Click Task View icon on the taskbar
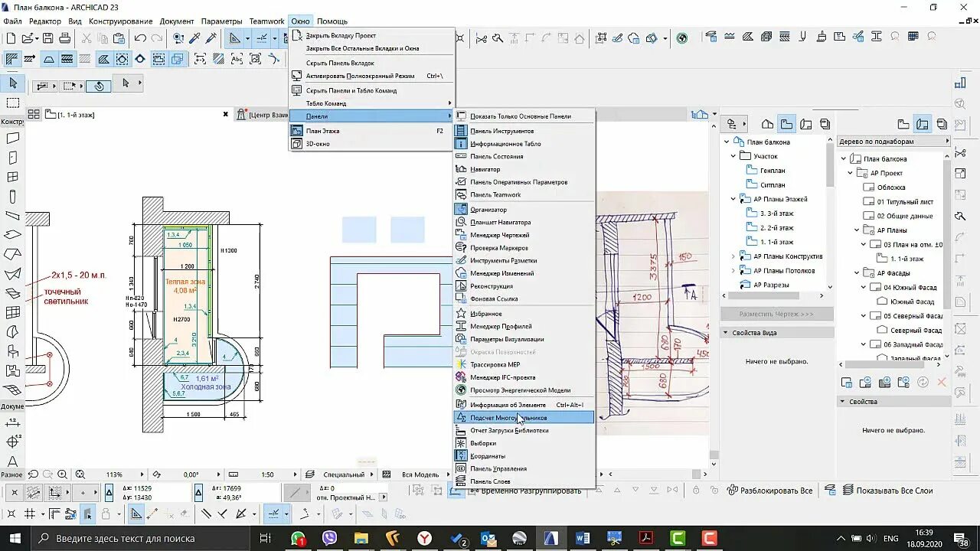Image resolution: width=980 pixels, height=551 pixels. pyautogui.click(x=265, y=539)
